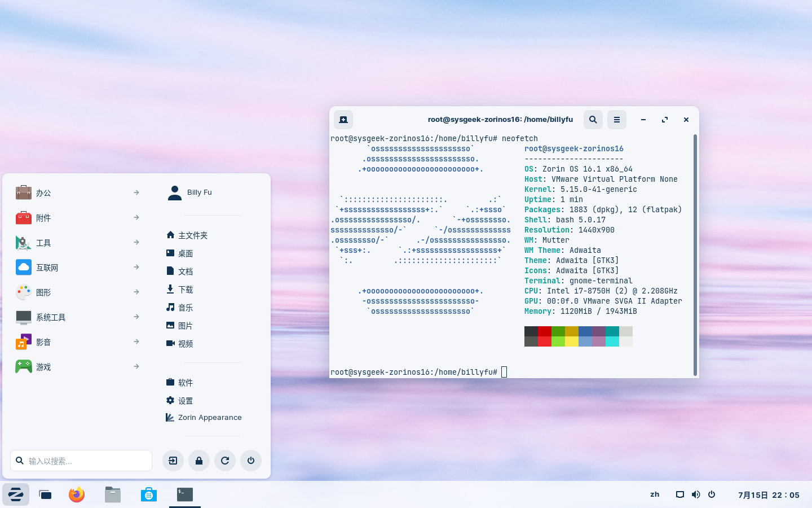Open the 工具 utilities category
The image size is (812, 508).
[78, 243]
